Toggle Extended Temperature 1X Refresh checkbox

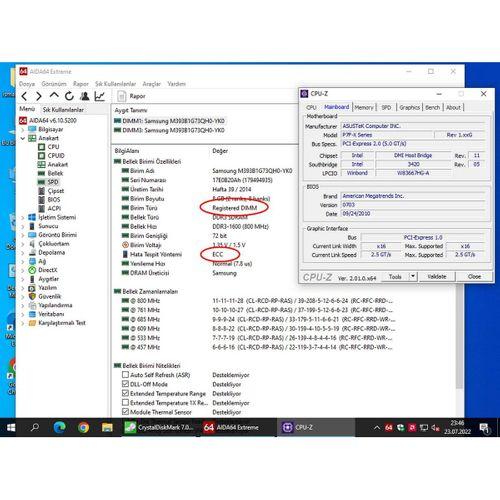(125, 403)
